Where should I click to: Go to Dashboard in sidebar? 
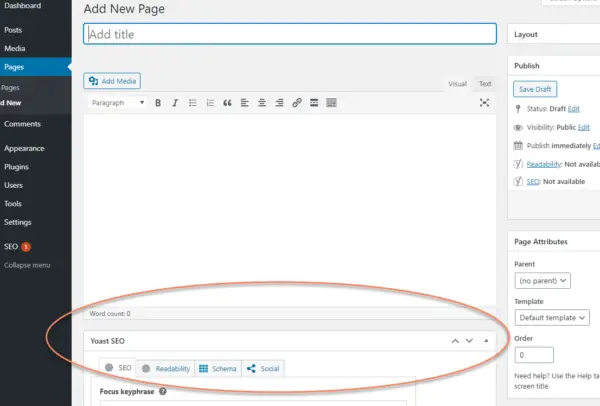coord(23,6)
